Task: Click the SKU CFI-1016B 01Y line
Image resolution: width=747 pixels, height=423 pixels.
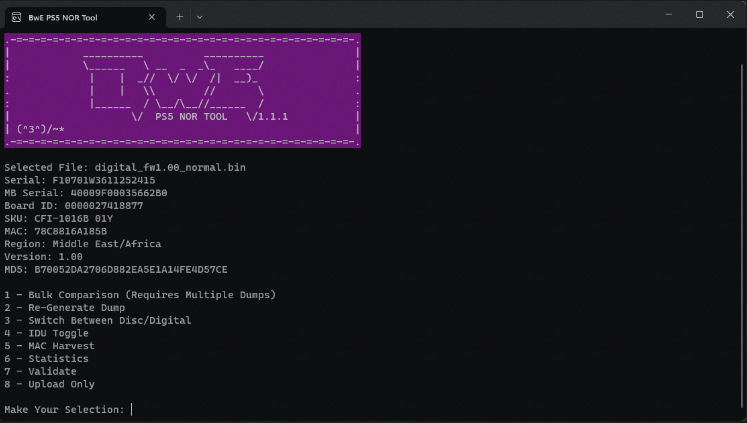Action: point(59,219)
